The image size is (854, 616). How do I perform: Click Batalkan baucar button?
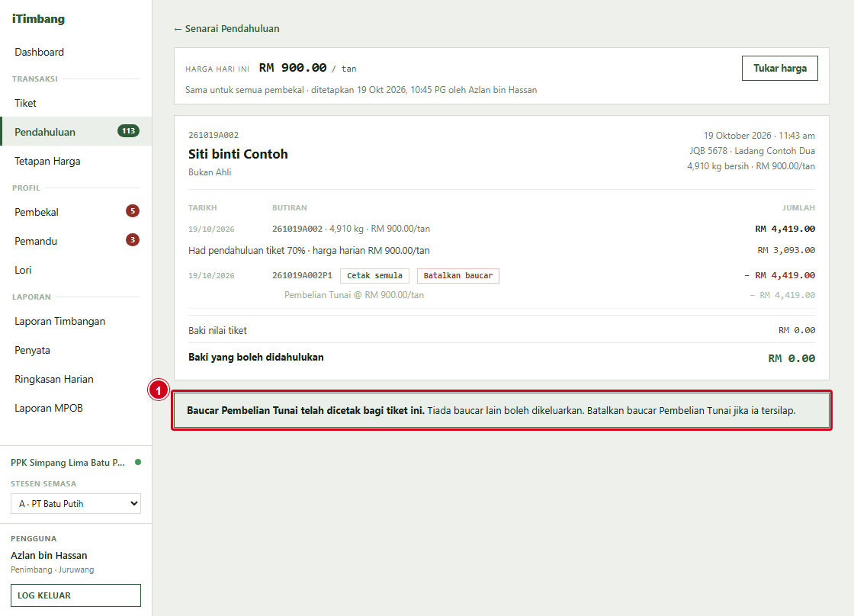click(458, 275)
